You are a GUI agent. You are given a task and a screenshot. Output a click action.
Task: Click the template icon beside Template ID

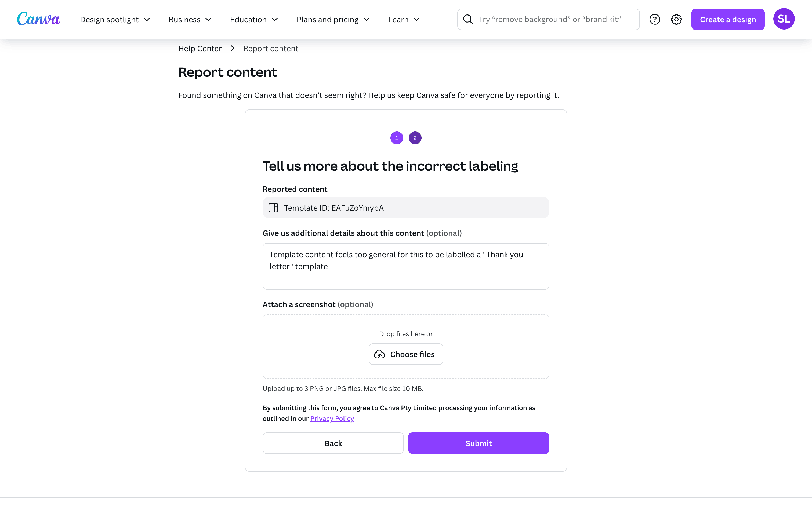[x=273, y=208]
